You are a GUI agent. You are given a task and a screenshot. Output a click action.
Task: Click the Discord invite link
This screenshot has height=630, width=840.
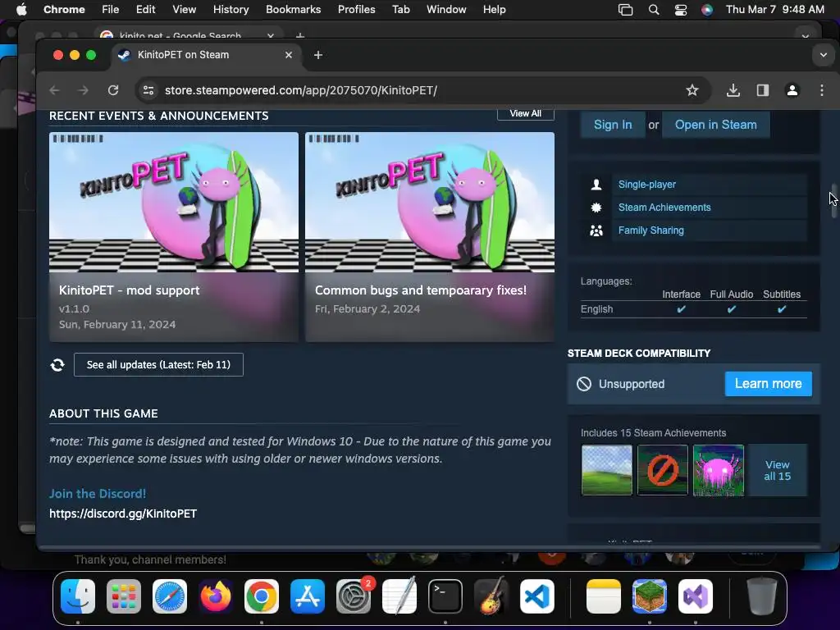click(x=123, y=514)
